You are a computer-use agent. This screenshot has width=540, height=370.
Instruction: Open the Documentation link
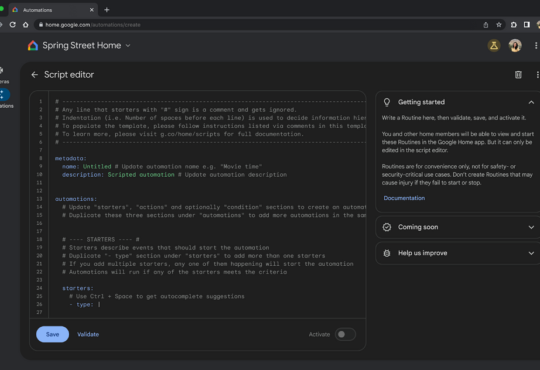click(x=404, y=198)
